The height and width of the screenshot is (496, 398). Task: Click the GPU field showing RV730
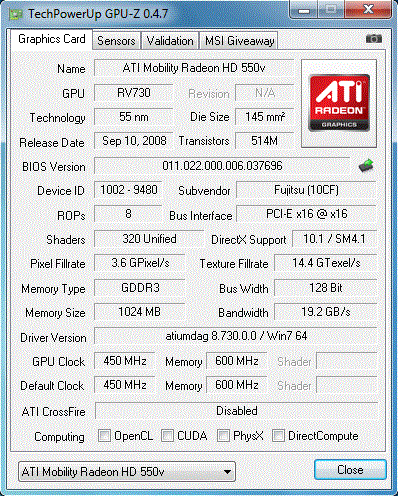click(134, 93)
